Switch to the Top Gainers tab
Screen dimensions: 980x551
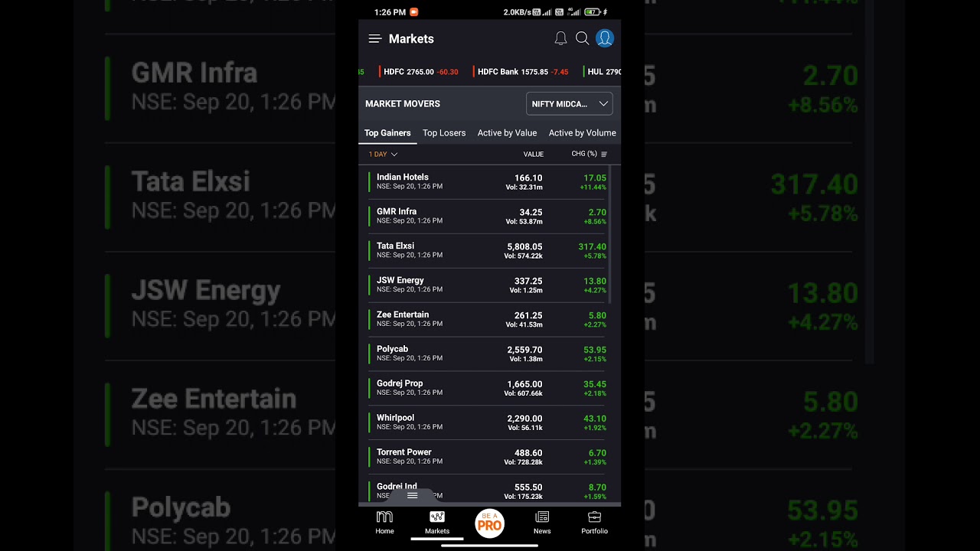point(387,133)
